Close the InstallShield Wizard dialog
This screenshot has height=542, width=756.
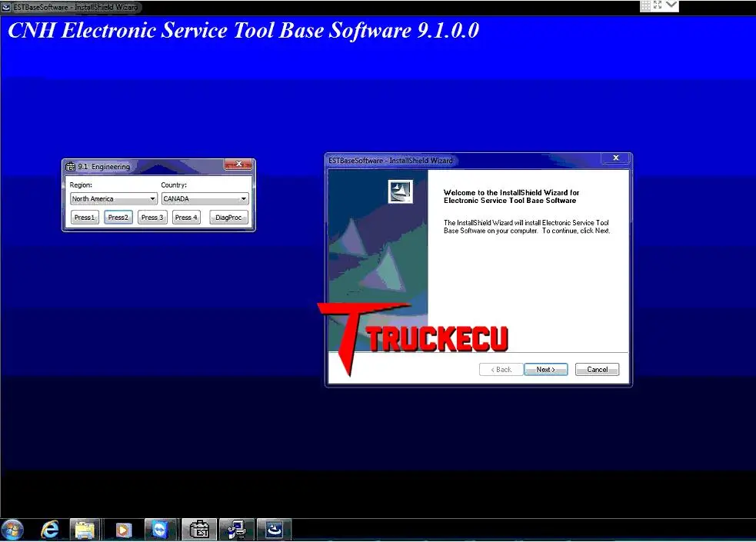[x=616, y=158]
